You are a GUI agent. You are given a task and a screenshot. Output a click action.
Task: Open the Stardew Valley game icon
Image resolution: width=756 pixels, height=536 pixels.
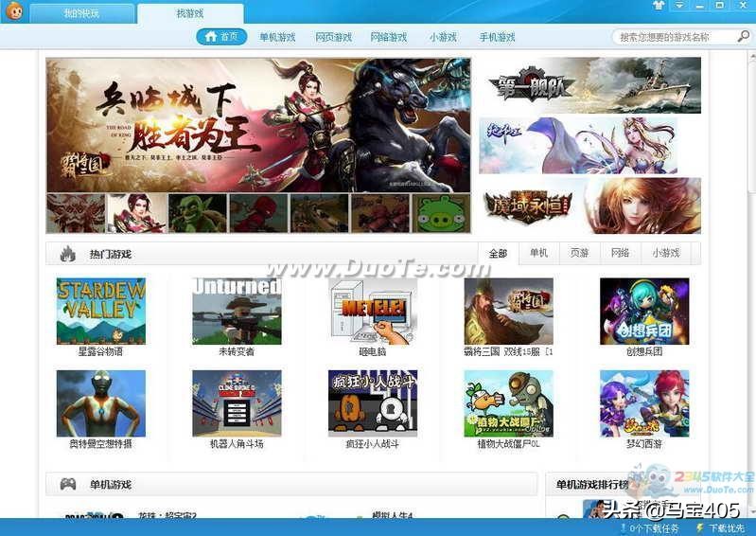tap(100, 312)
